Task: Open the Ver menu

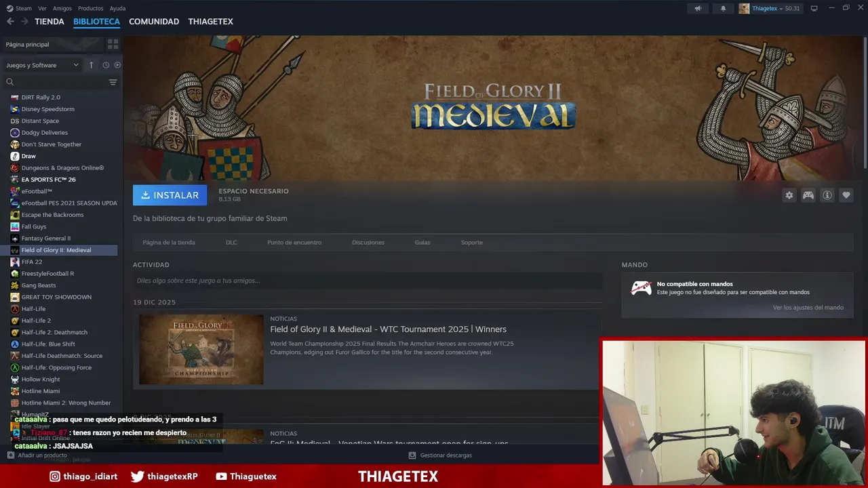Action: [x=42, y=8]
